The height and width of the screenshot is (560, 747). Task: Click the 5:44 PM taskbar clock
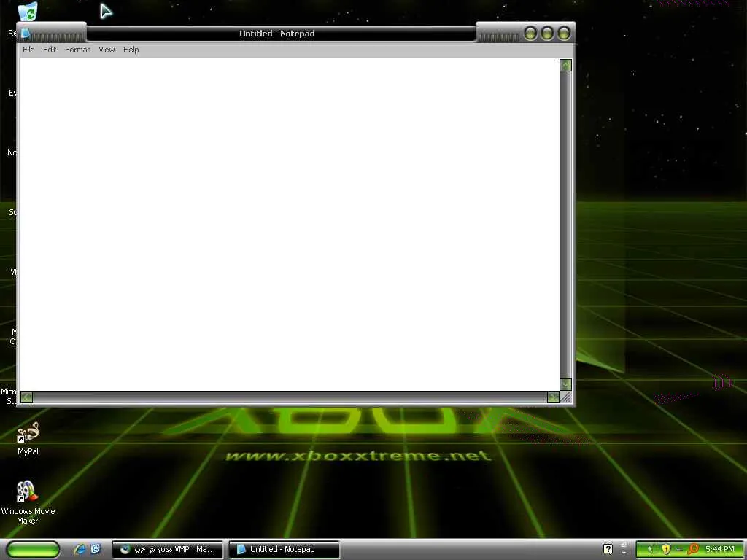719,549
